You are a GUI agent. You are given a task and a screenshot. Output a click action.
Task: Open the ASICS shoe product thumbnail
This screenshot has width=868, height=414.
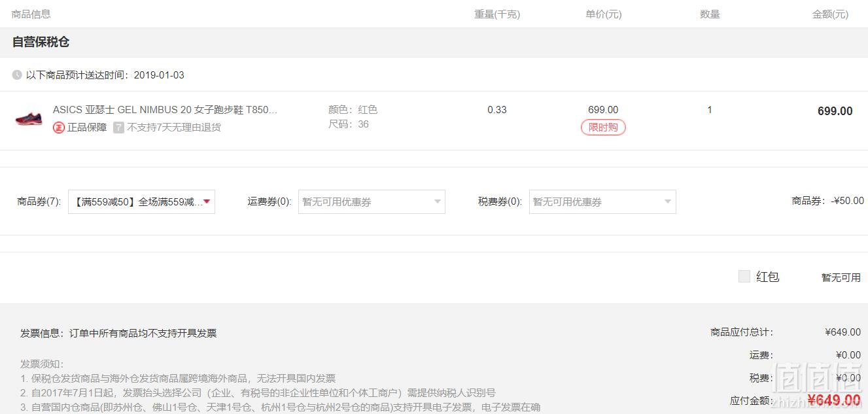pos(29,119)
